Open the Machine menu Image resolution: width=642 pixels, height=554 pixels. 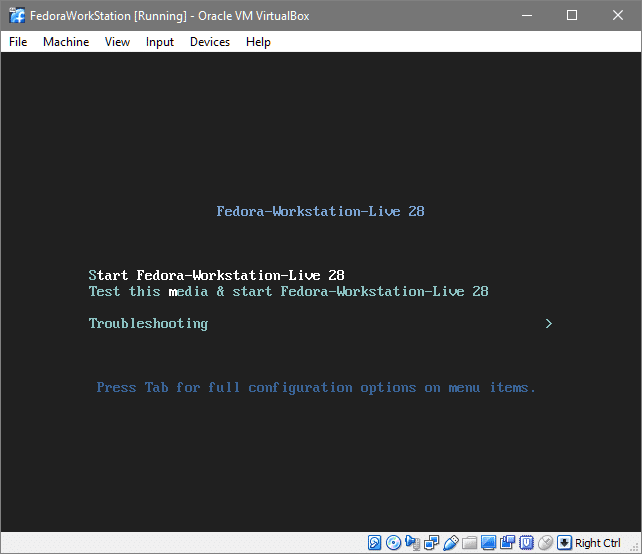[x=66, y=42]
